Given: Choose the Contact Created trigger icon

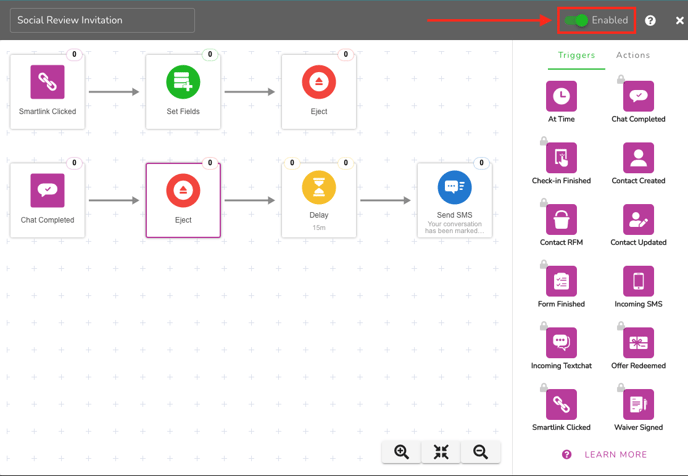Looking at the screenshot, I should 638,158.
